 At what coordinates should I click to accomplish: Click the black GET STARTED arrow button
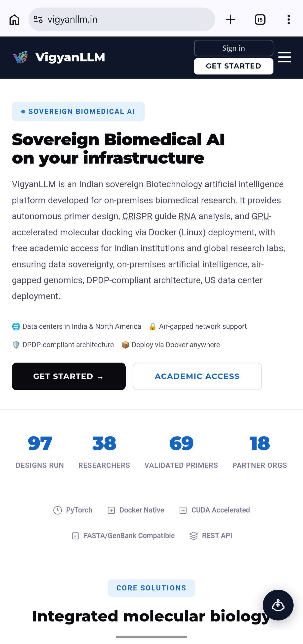pyautogui.click(x=69, y=376)
